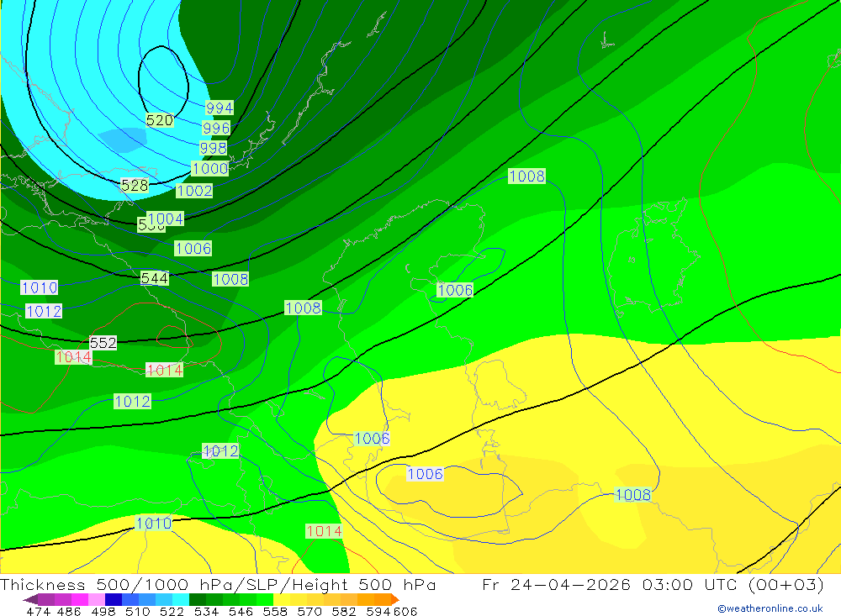Click the legend value 570
The image size is (841, 616).
[309, 611]
